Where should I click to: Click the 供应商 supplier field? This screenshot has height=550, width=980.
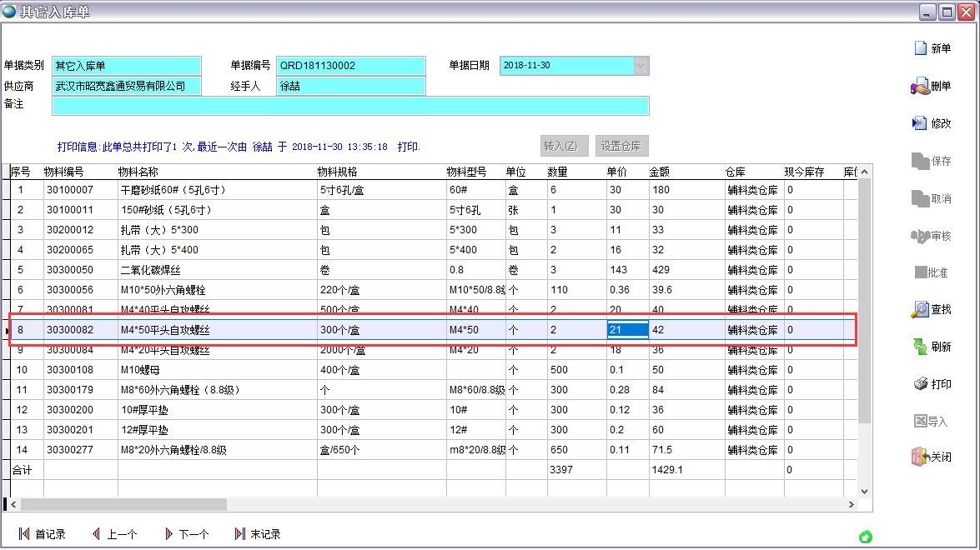click(x=127, y=86)
